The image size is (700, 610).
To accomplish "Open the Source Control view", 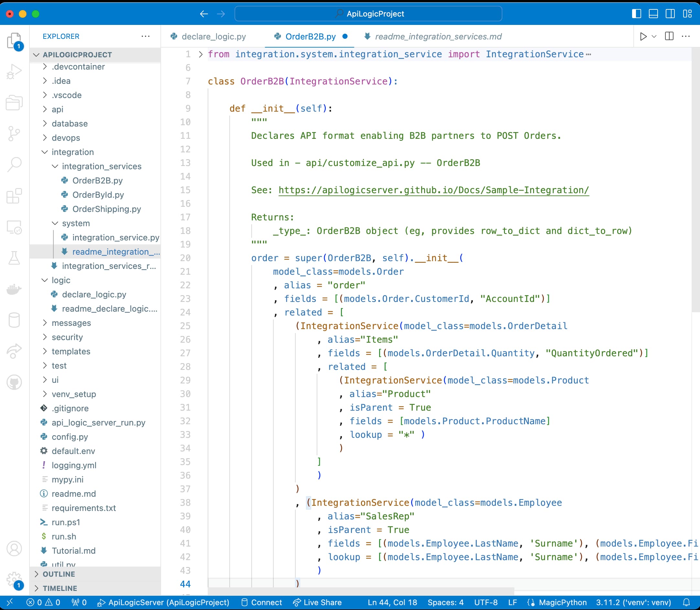I will (x=14, y=133).
